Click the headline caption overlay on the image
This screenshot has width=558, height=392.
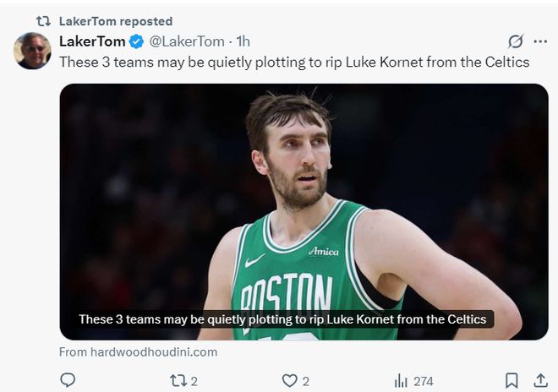click(282, 319)
